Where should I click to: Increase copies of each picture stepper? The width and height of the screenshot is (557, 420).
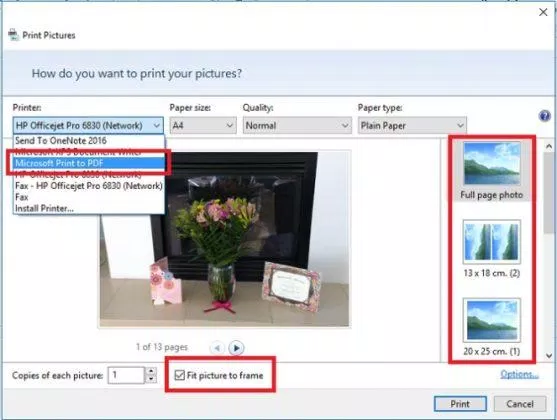pyautogui.click(x=151, y=371)
